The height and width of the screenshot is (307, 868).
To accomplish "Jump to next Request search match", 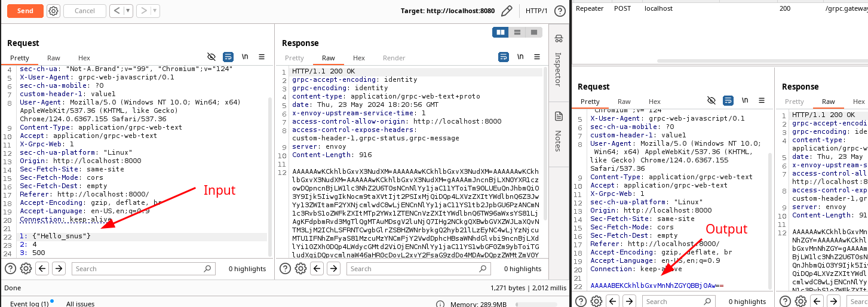I will coord(58,269).
